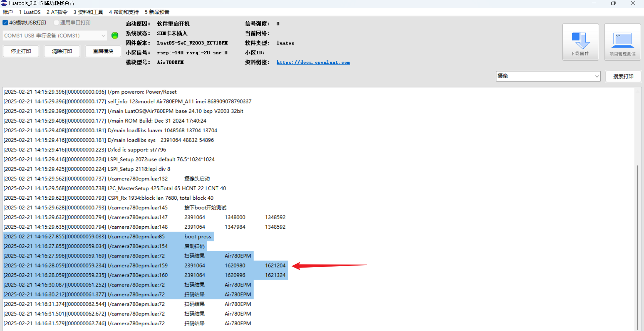Click the 清除打印 button

[62, 51]
